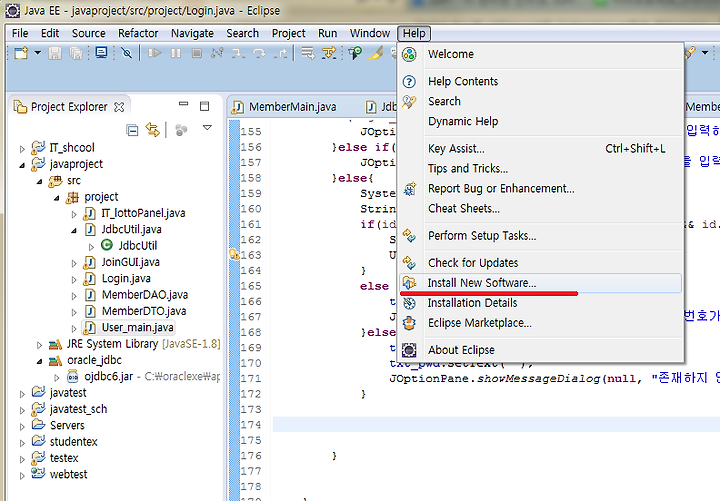Click the Step Return icon

281,53
